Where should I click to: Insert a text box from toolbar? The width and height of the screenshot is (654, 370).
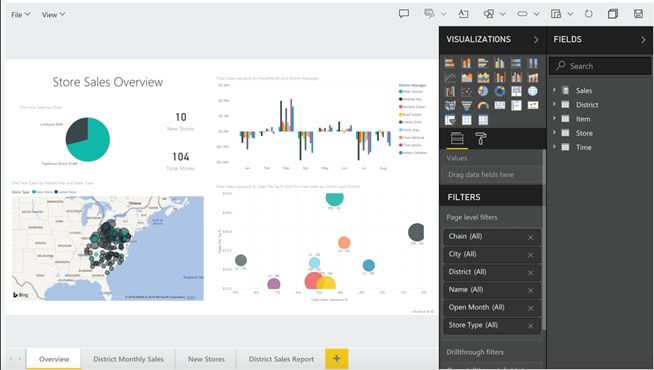click(463, 14)
